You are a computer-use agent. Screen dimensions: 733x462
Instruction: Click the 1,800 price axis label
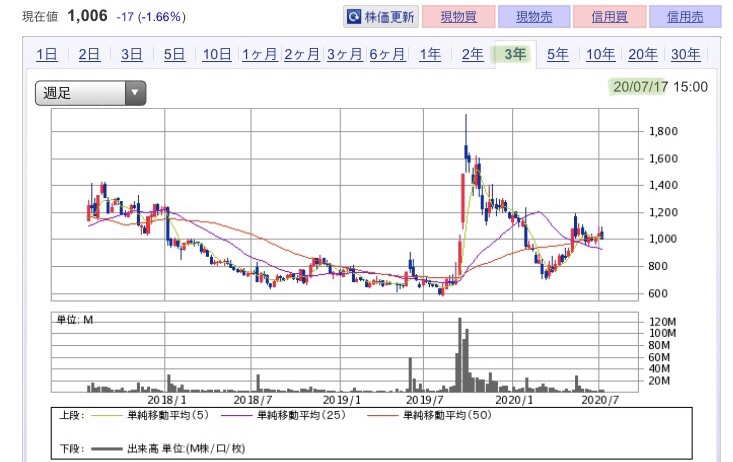click(x=663, y=131)
